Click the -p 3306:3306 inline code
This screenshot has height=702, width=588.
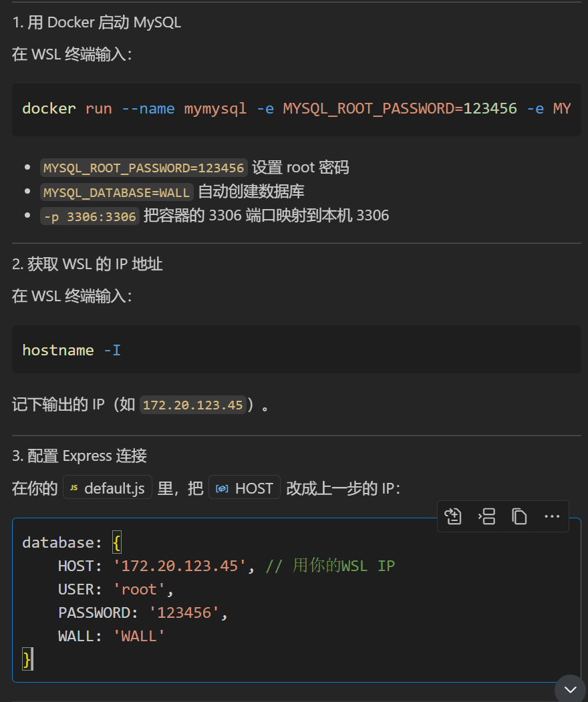pos(90,216)
